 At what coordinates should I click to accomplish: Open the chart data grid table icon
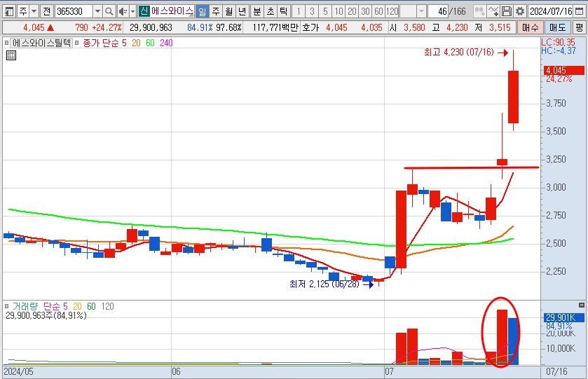point(11,56)
